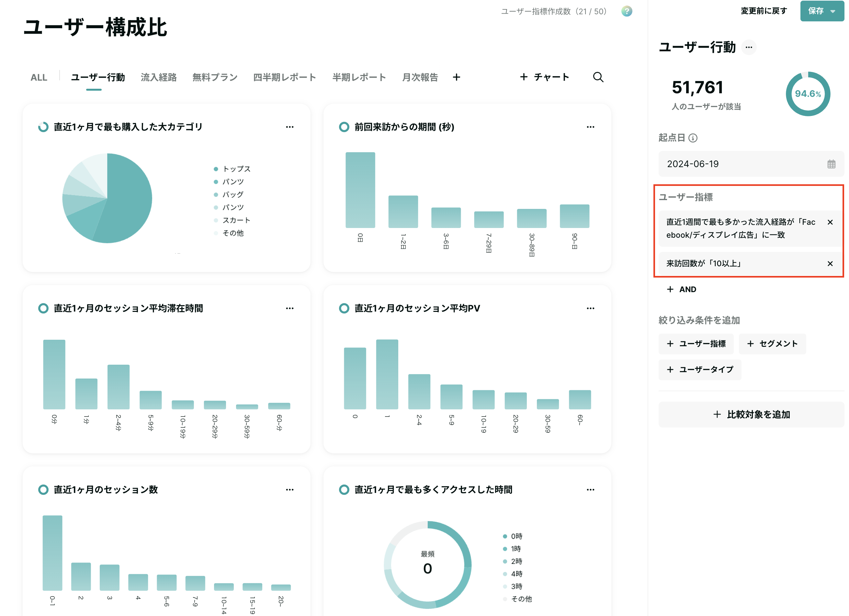This screenshot has width=849, height=616.
Task: Click the 2024-06-19 date input field
Action: point(751,164)
